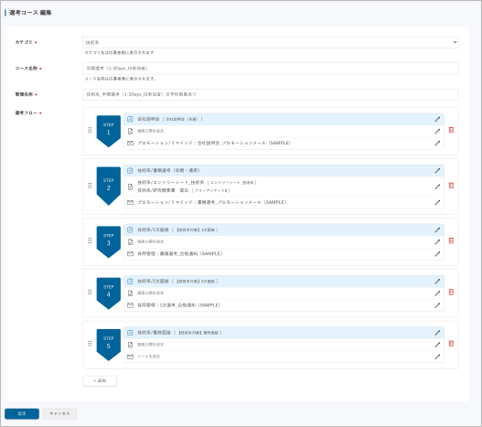
Task: Edit Step 4's document settings row
Action: (437, 293)
